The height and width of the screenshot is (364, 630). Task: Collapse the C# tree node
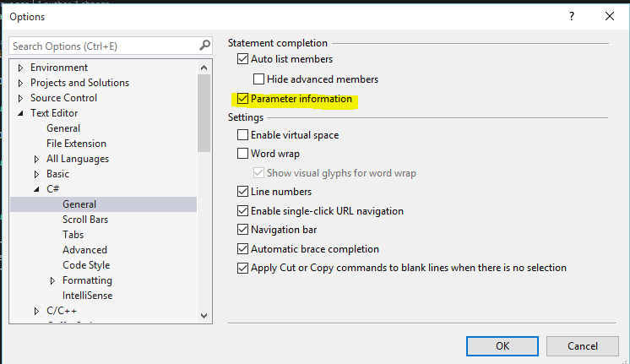(x=36, y=189)
